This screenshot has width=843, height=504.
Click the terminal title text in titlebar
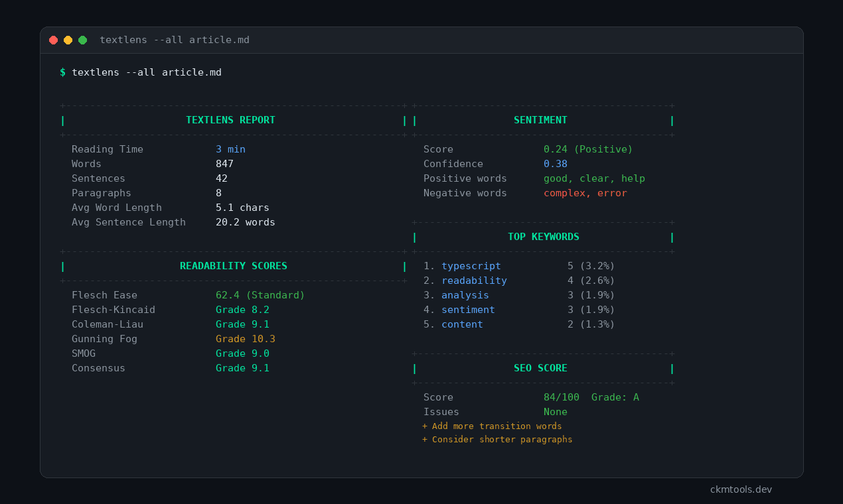175,40
